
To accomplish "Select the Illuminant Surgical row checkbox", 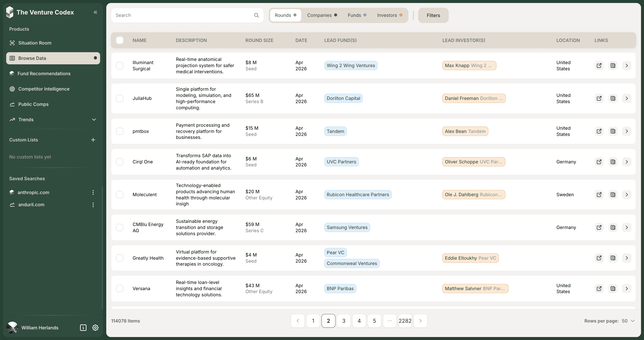I will coord(120,65).
